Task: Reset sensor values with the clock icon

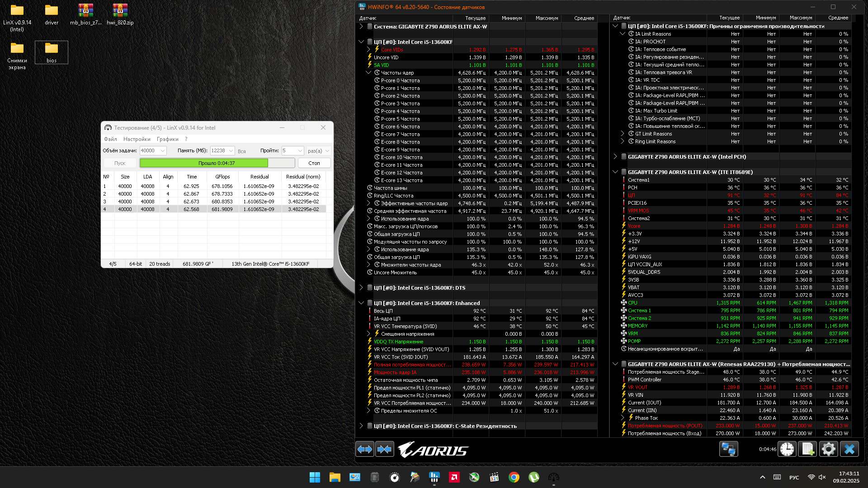Action: tap(787, 449)
